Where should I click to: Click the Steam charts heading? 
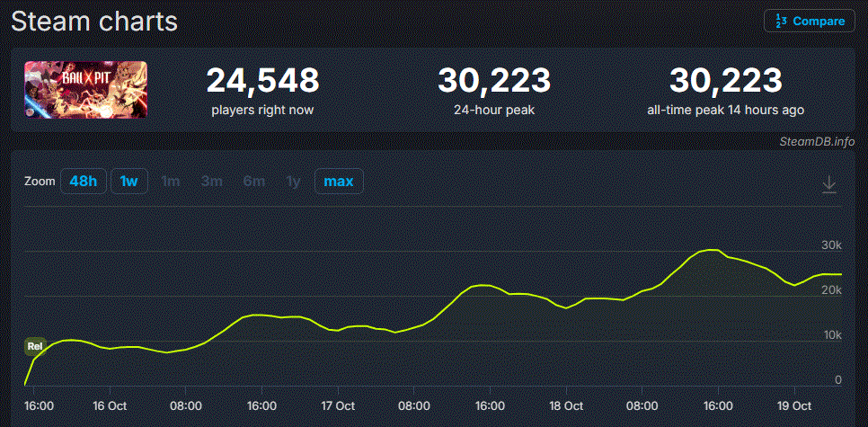point(94,22)
